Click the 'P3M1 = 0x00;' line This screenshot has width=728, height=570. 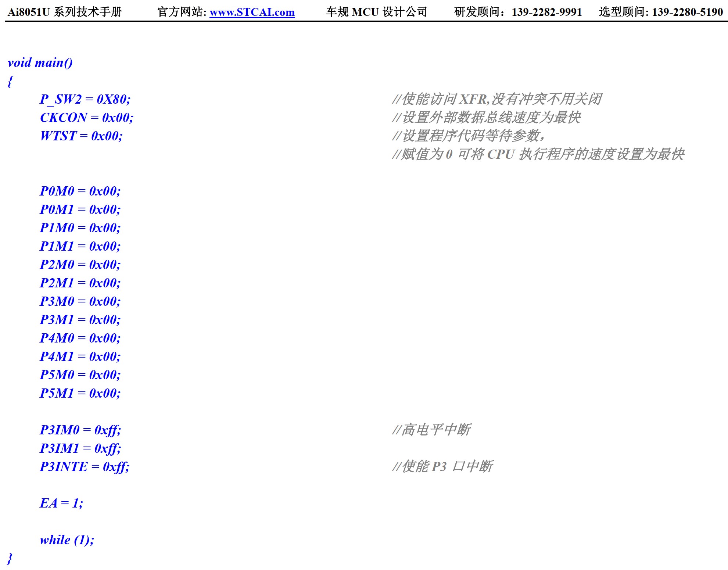click(80, 320)
